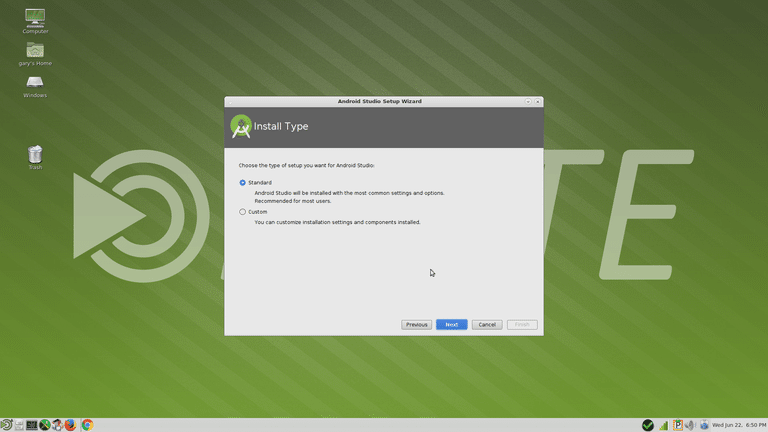Click the network signal tray icon
The height and width of the screenshot is (432, 768).
pos(664,425)
